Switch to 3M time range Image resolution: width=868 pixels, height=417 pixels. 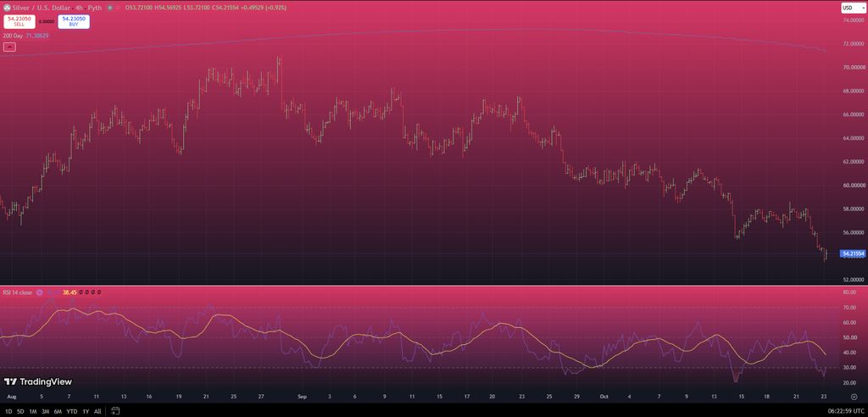coord(46,411)
